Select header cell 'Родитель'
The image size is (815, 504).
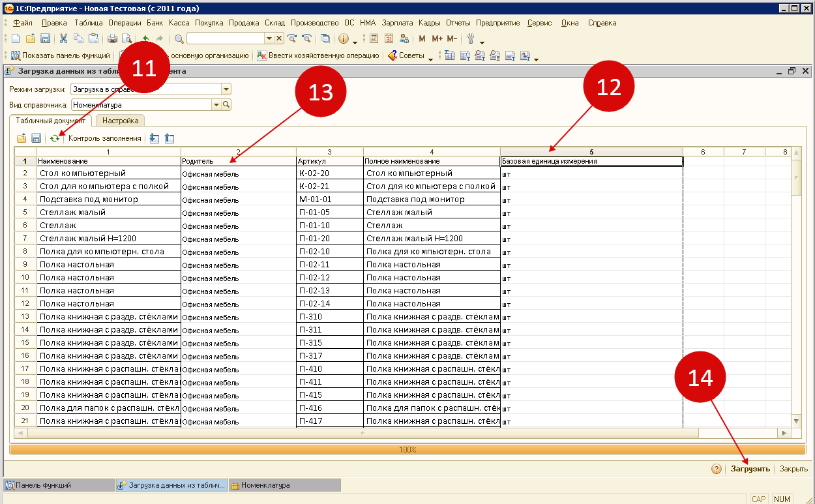[239, 161]
